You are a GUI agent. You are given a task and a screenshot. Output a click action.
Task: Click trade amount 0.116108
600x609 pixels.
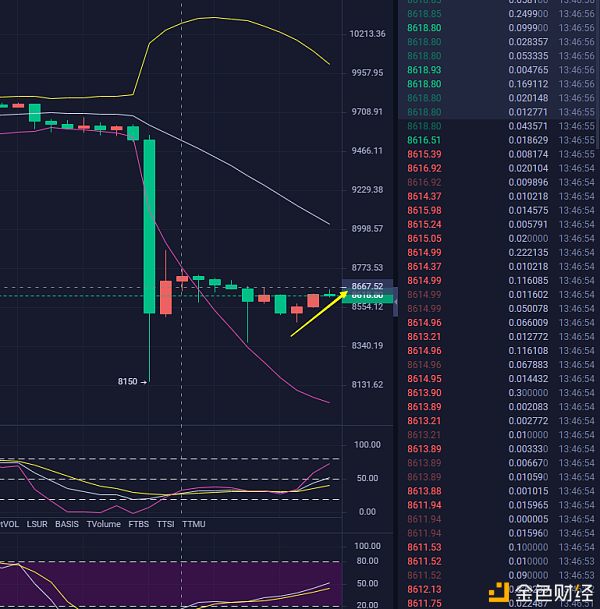point(528,351)
